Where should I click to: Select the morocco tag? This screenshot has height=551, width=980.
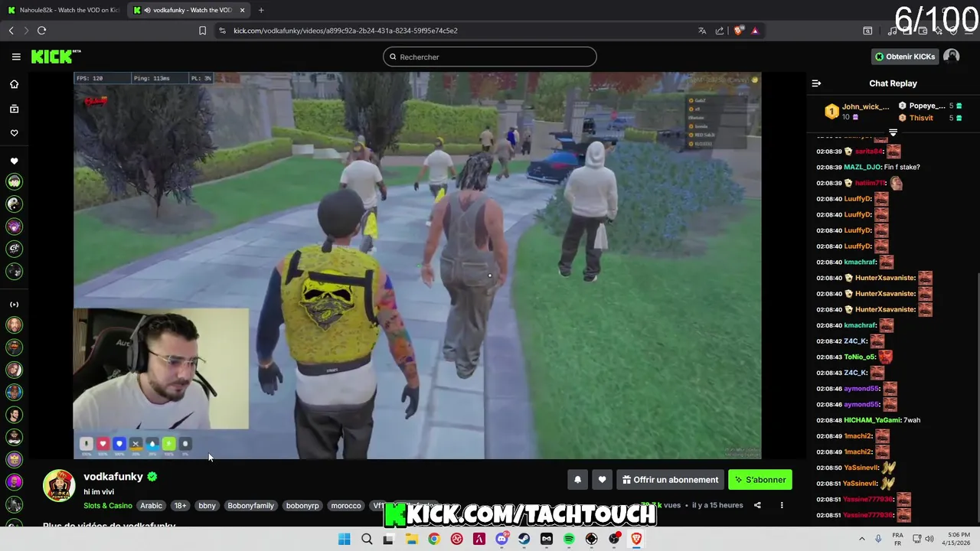(346, 506)
